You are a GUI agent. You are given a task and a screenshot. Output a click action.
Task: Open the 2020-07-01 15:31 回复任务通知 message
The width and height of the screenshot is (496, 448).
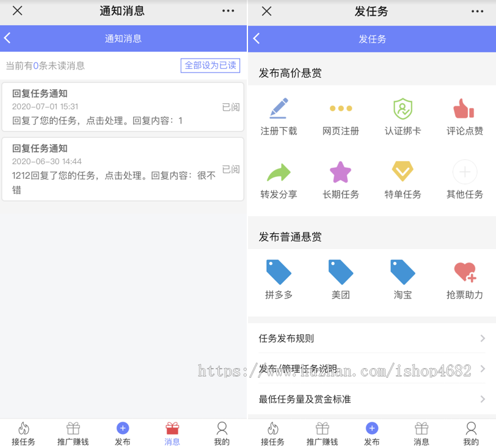(123, 107)
